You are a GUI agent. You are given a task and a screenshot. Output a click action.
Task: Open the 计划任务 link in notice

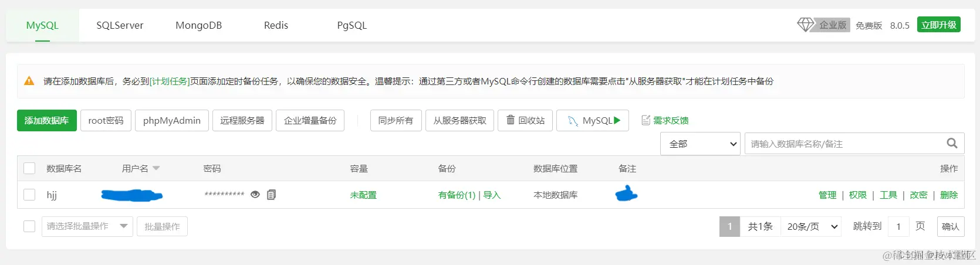[x=170, y=81]
